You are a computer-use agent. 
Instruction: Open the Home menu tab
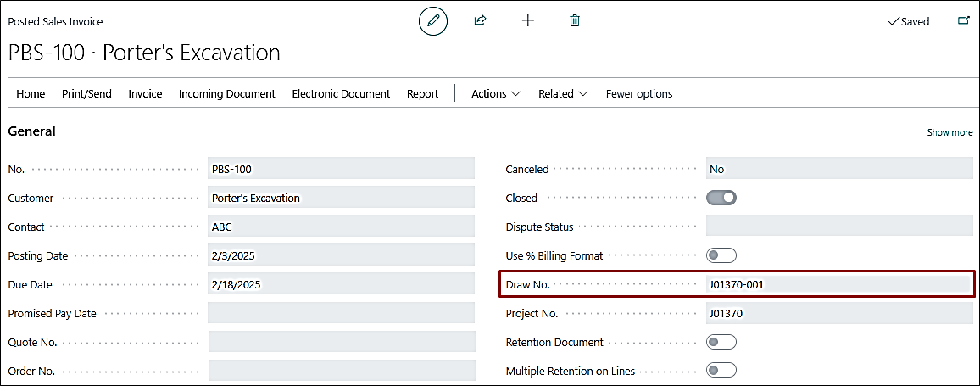pos(31,94)
